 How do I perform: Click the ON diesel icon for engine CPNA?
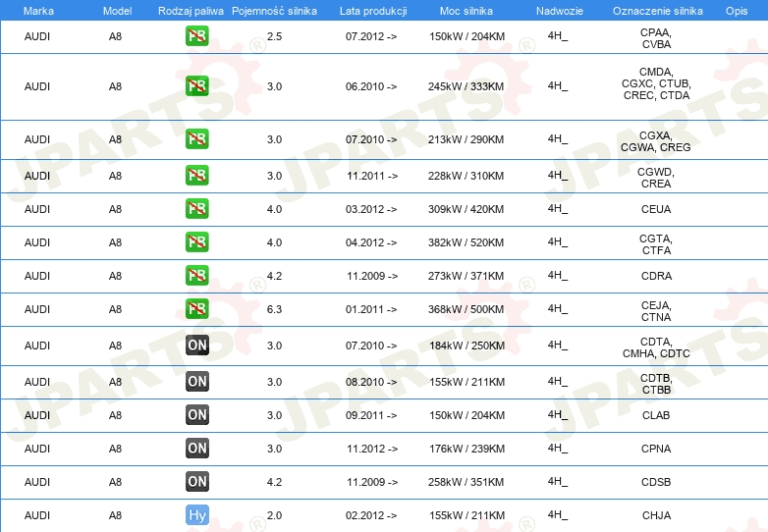196,449
